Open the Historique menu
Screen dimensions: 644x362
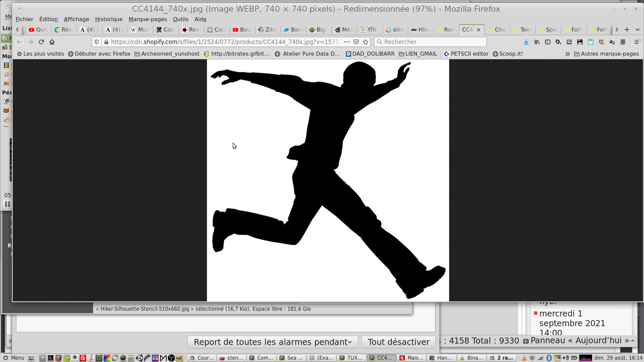pyautogui.click(x=109, y=19)
